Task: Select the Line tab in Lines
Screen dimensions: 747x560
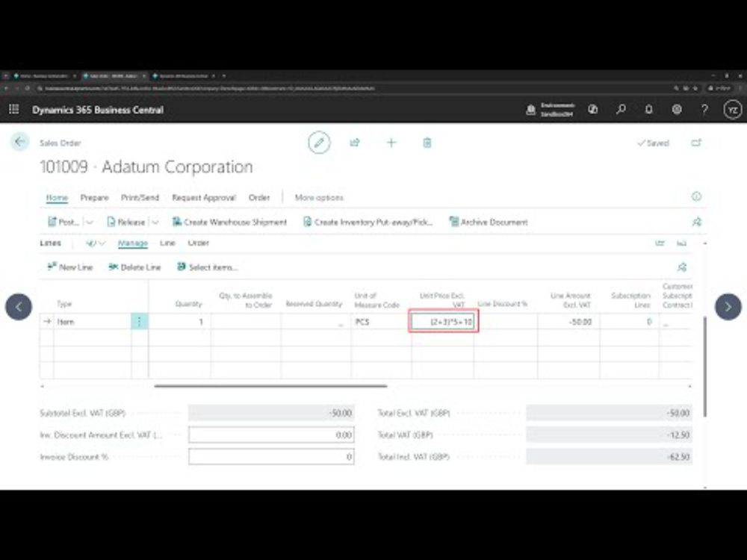Action: pos(167,243)
